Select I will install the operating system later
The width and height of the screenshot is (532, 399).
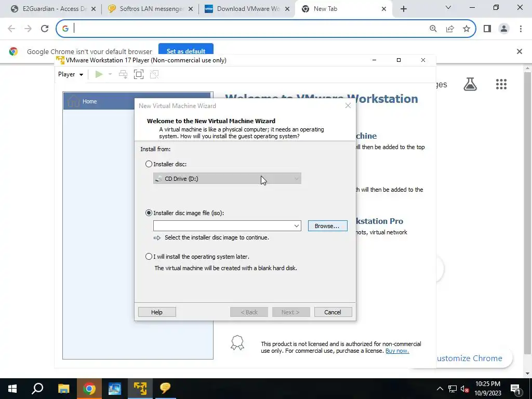pyautogui.click(x=149, y=257)
